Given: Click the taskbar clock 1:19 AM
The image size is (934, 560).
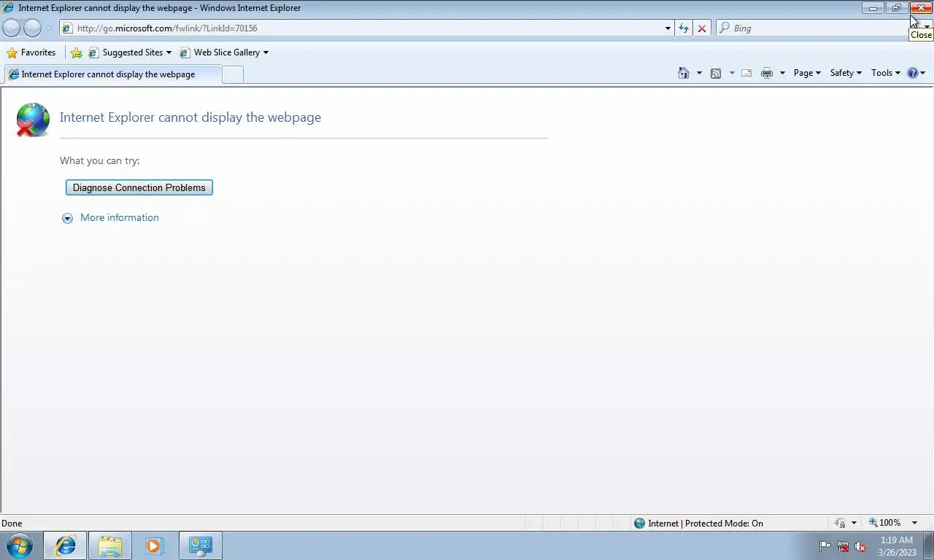Looking at the screenshot, I should 897,540.
